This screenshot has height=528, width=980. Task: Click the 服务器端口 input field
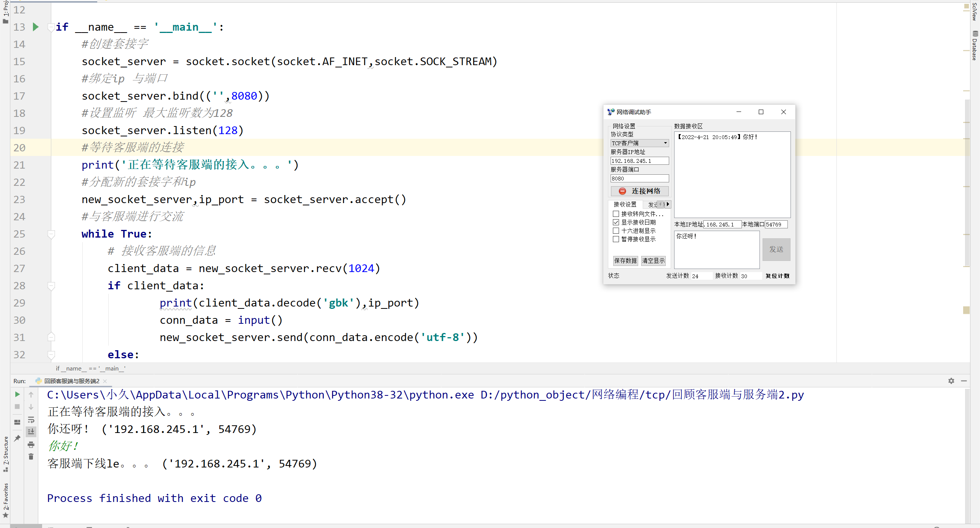(639, 179)
